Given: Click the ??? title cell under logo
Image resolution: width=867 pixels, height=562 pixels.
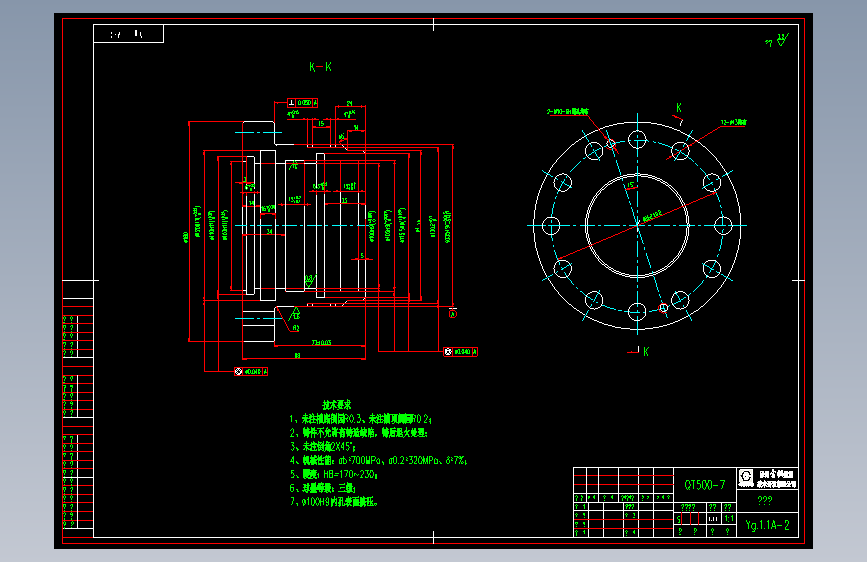Looking at the screenshot, I should (765, 501).
